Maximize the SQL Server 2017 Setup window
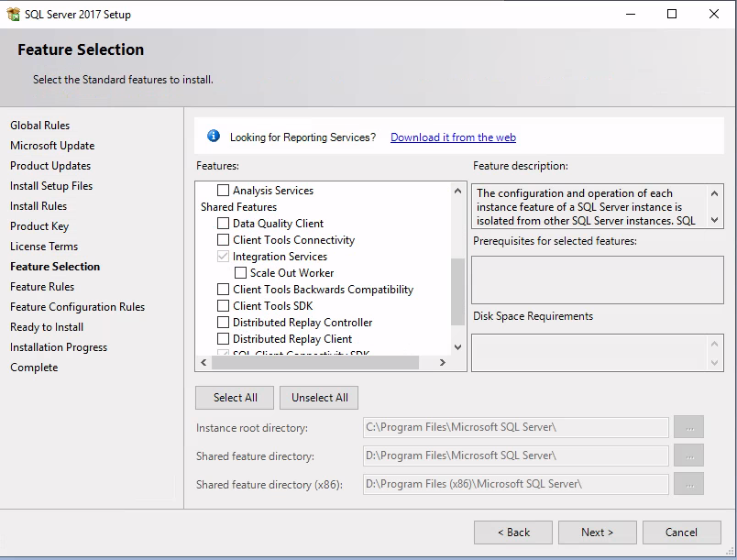 click(x=672, y=14)
